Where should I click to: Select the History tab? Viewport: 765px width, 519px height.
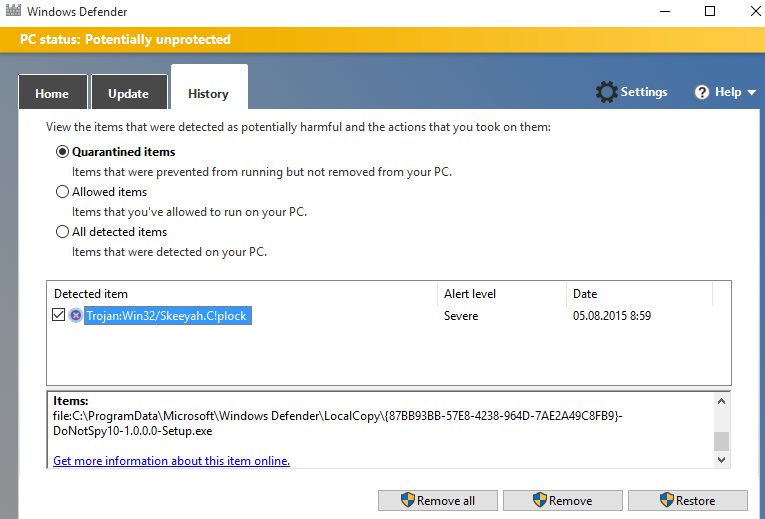point(209,88)
